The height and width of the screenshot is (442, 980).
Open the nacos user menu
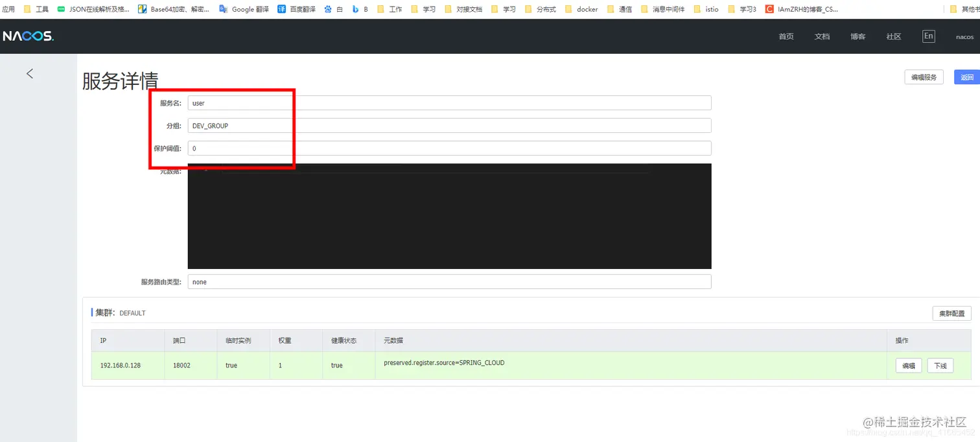click(964, 37)
